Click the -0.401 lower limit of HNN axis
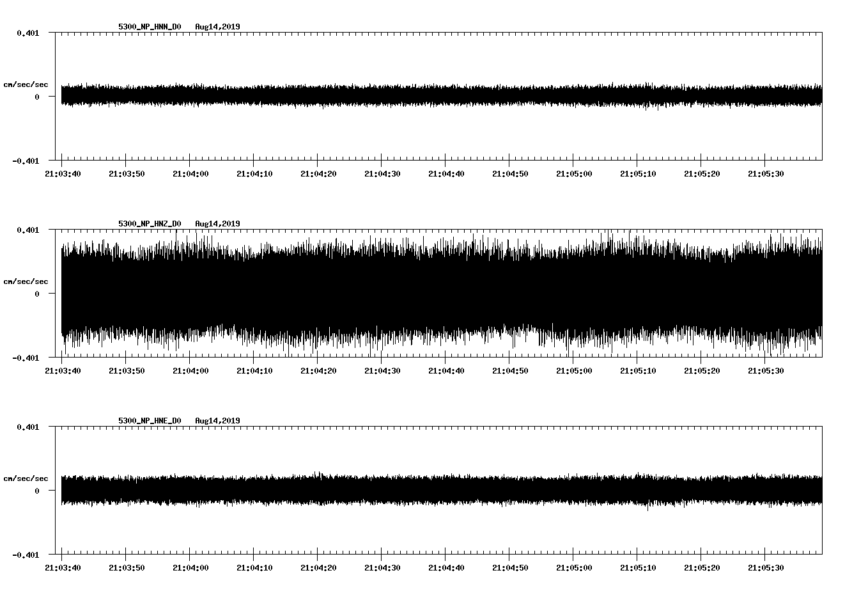 [x=25, y=161]
